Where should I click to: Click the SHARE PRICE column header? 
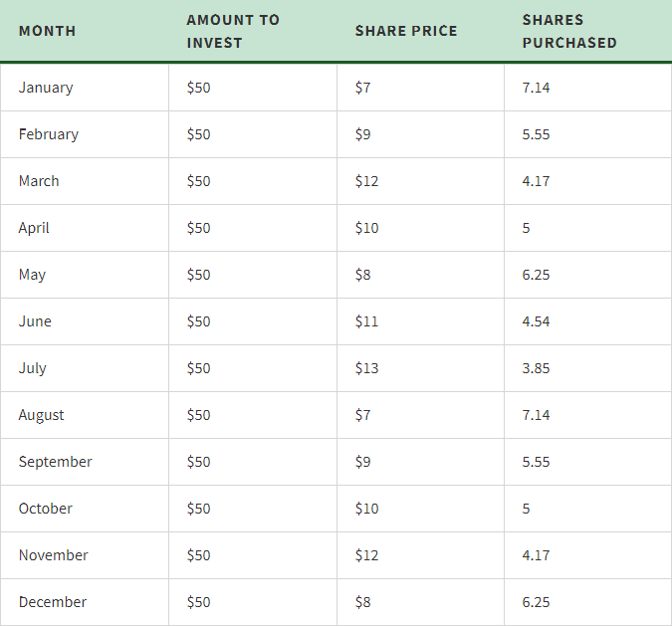[406, 31]
